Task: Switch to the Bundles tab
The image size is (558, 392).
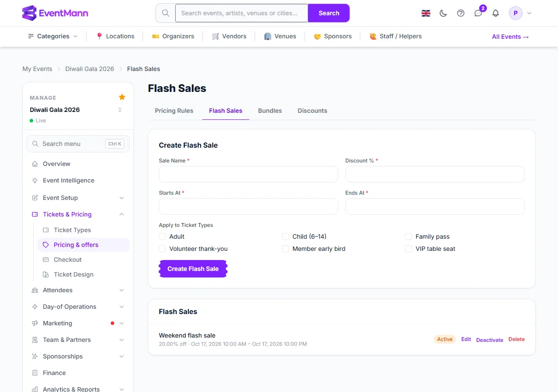Action: pos(270,111)
